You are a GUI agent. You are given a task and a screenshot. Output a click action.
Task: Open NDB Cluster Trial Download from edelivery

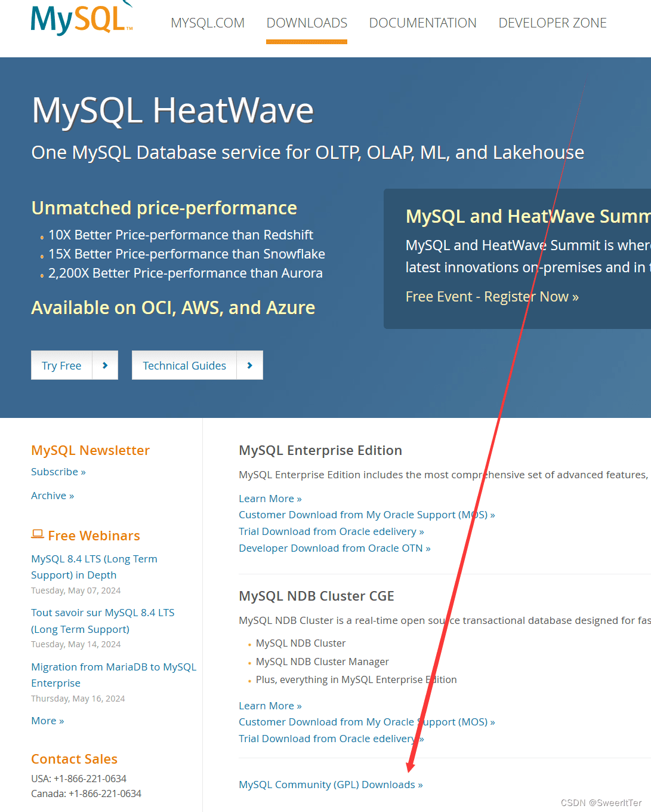pyautogui.click(x=331, y=739)
